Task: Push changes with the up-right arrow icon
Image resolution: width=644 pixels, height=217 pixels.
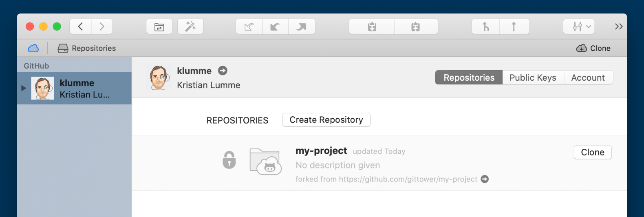Action: coord(302,27)
